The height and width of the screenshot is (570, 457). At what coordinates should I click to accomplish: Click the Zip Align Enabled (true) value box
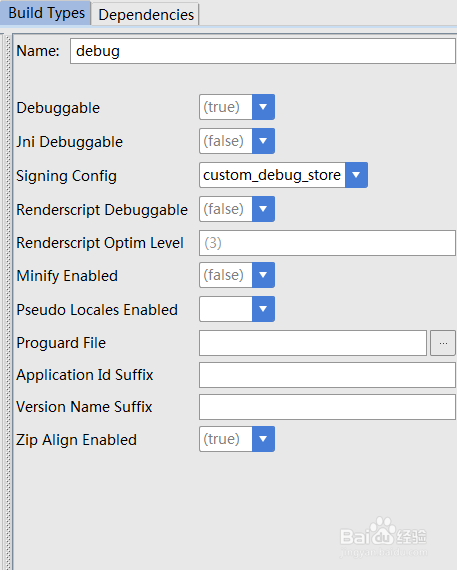click(226, 439)
